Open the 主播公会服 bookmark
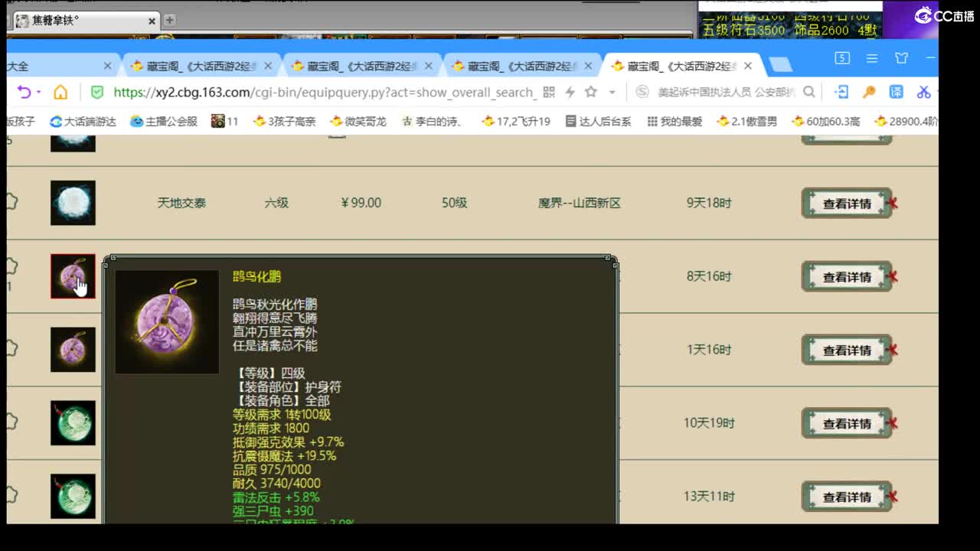Viewport: 980px width, 551px height. tap(163, 121)
